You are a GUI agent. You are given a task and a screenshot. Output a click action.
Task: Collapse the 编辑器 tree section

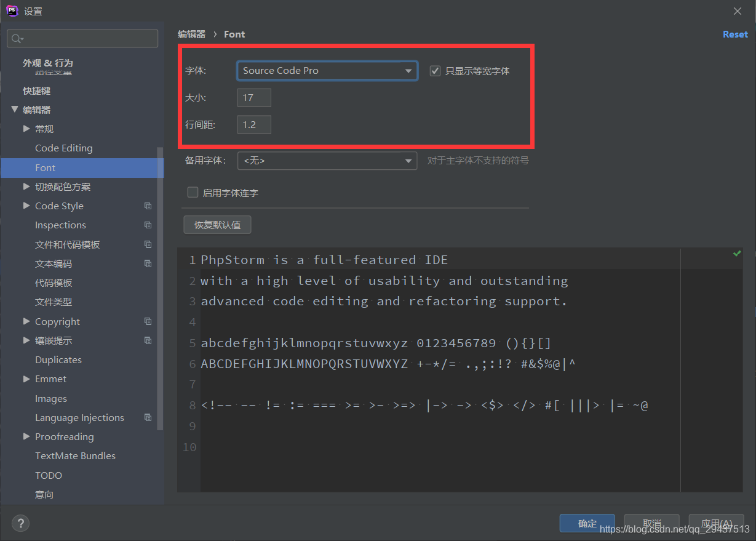coord(15,110)
